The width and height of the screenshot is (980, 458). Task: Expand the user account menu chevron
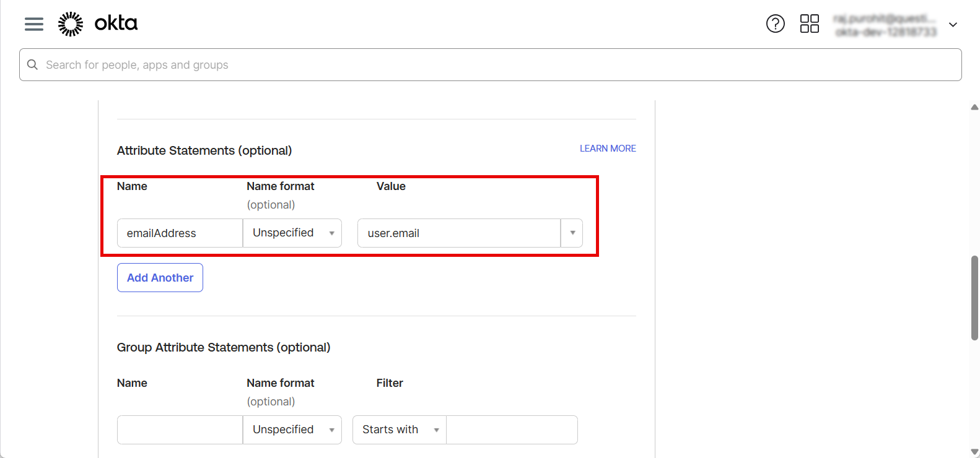[x=953, y=25]
